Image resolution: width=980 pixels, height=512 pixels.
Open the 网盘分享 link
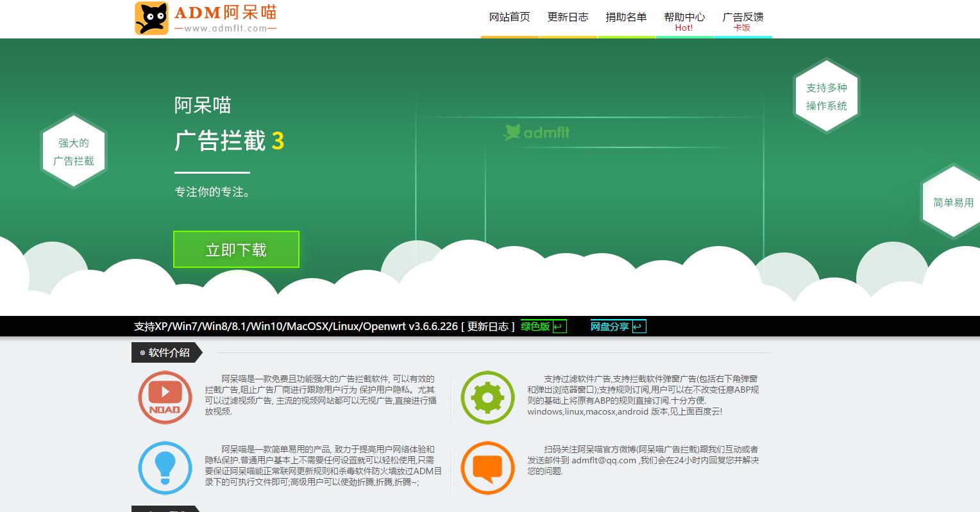click(x=609, y=326)
